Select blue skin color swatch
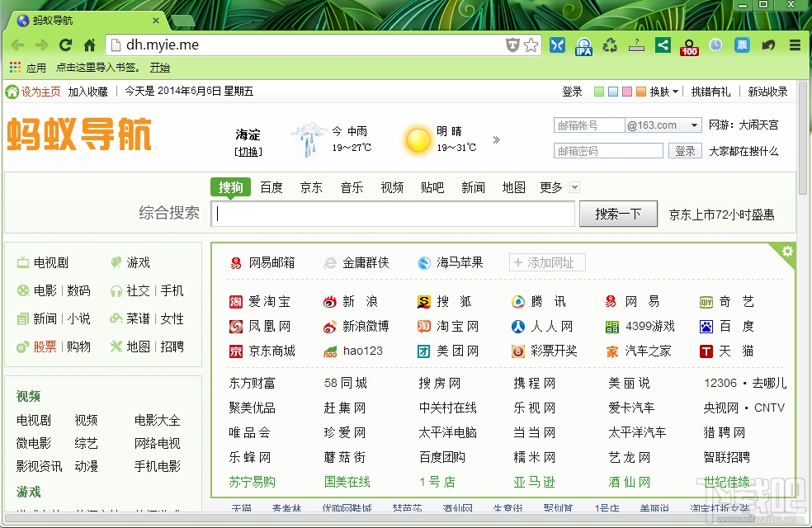The height and width of the screenshot is (528, 812). pyautogui.click(x=613, y=92)
